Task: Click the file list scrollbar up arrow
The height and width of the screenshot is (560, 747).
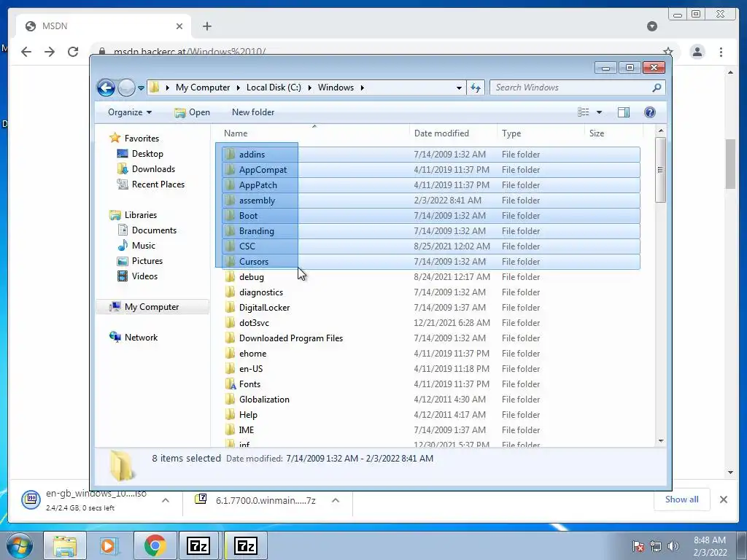Action: [661, 131]
